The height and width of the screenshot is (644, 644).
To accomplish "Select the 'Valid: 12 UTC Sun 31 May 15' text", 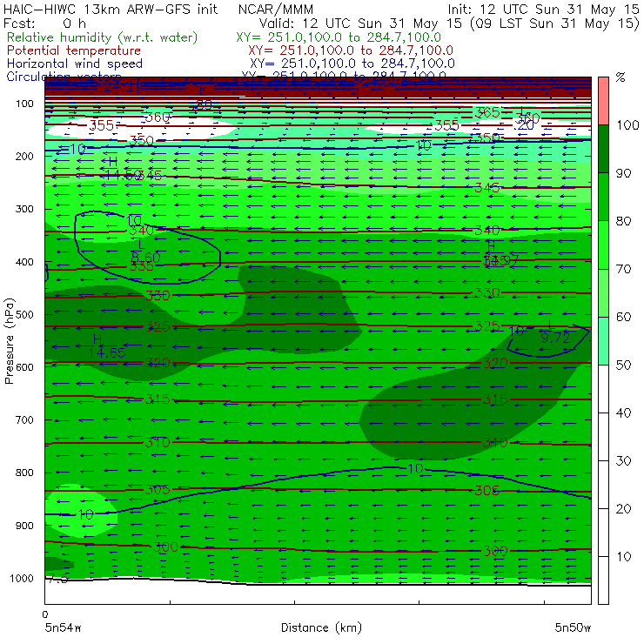I will [360, 23].
